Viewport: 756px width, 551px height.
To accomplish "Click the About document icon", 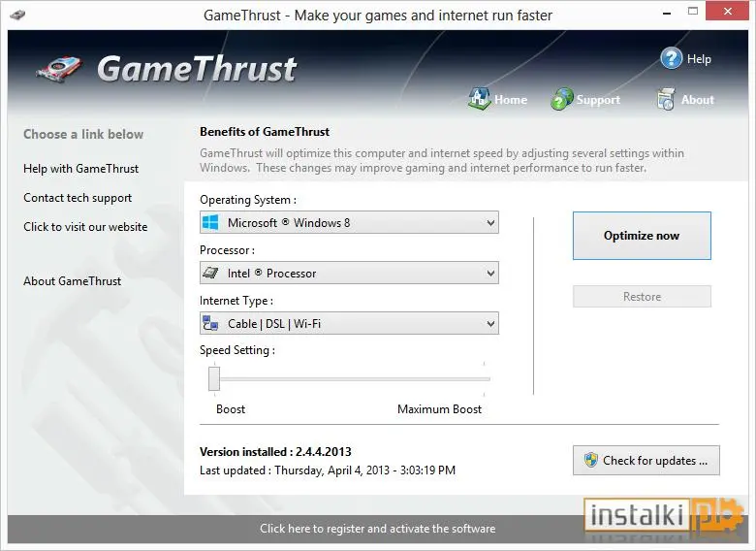I will [x=666, y=99].
